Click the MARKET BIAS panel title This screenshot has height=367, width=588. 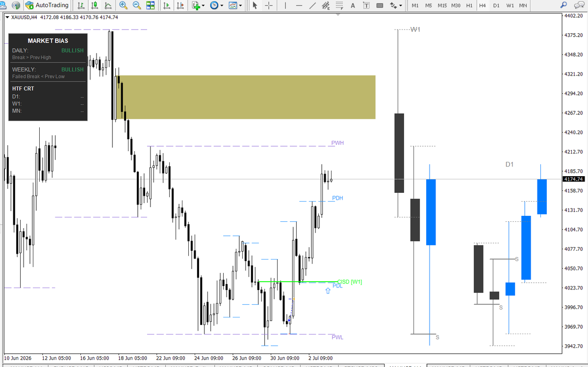[x=48, y=41]
